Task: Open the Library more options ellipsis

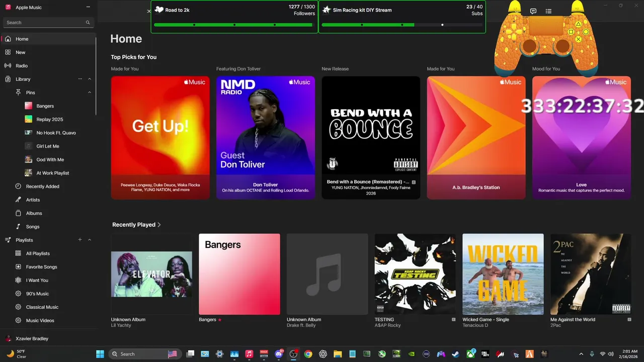Action: pos(80,79)
